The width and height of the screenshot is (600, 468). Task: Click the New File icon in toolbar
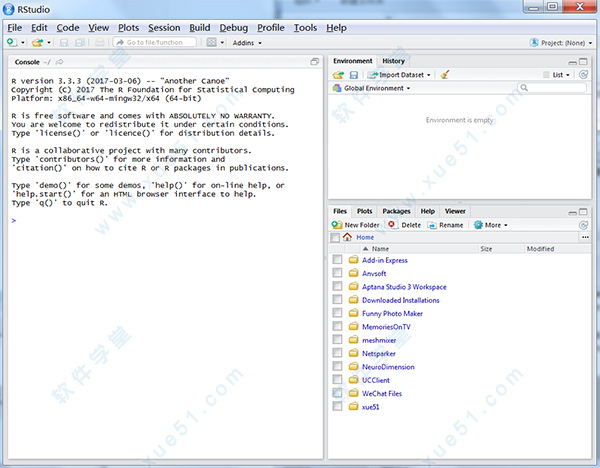[x=12, y=42]
